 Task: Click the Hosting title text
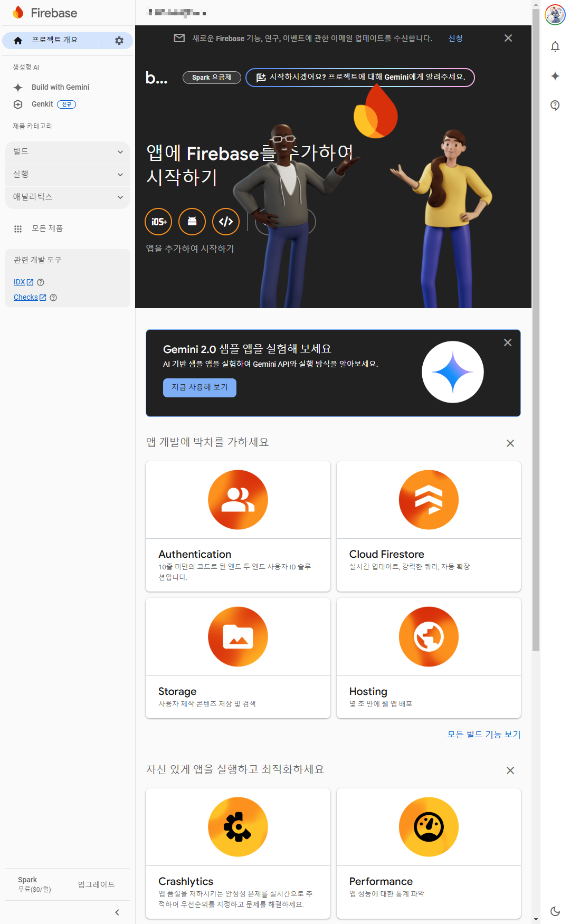pos(368,691)
